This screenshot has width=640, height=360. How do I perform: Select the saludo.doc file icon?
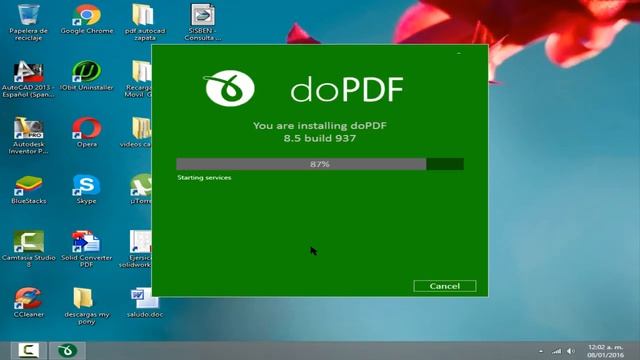144,303
